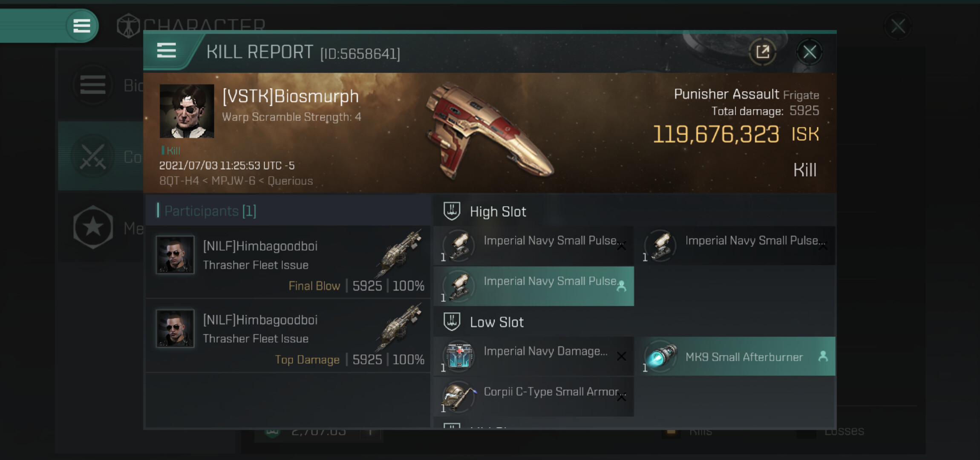Close the kill report window
The width and height of the screenshot is (980, 460).
[x=809, y=52]
